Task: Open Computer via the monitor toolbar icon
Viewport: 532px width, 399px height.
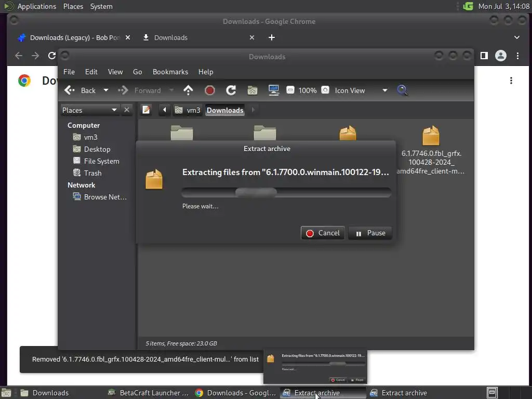Action: pyautogui.click(x=274, y=90)
